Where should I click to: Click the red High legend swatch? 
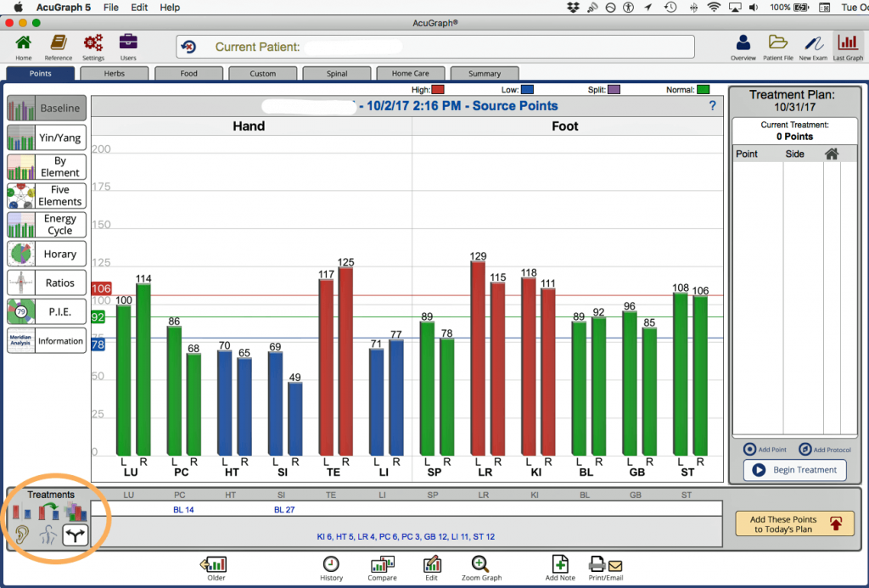[437, 90]
